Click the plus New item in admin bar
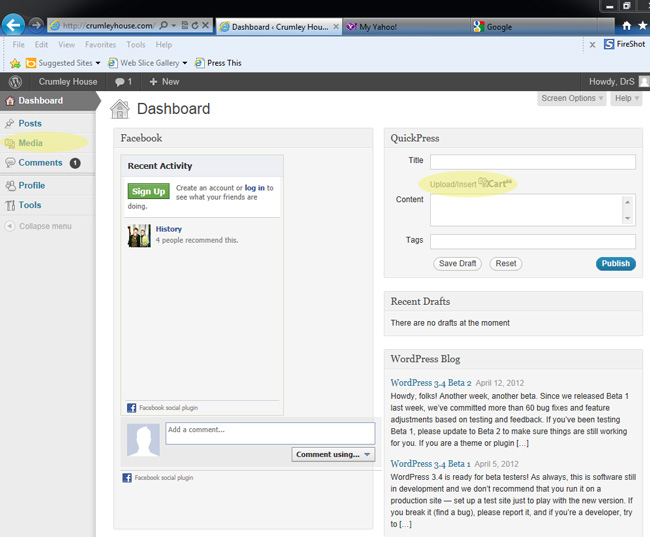This screenshot has height=537, width=650. [x=164, y=82]
